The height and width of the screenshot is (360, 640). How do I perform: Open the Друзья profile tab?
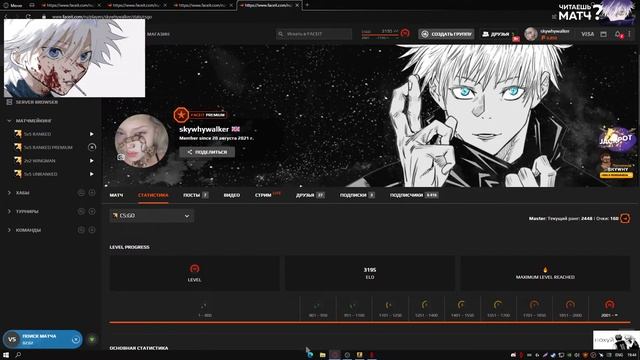(310, 195)
